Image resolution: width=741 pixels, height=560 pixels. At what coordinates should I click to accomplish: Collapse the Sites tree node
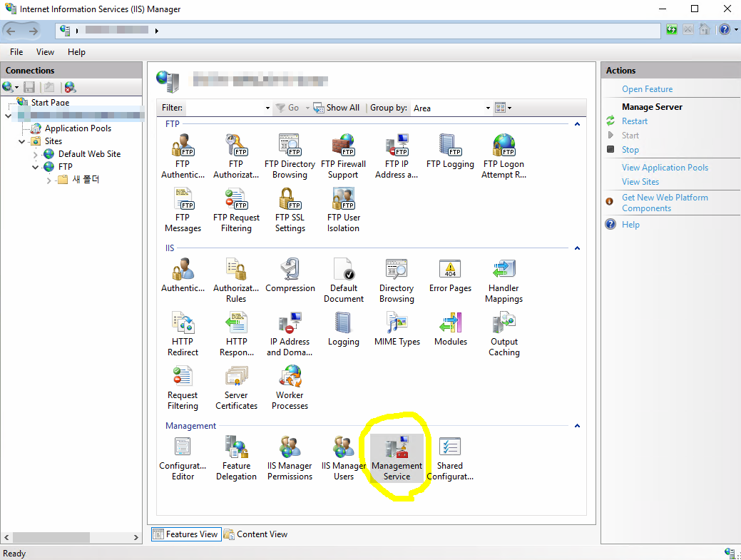(21, 141)
